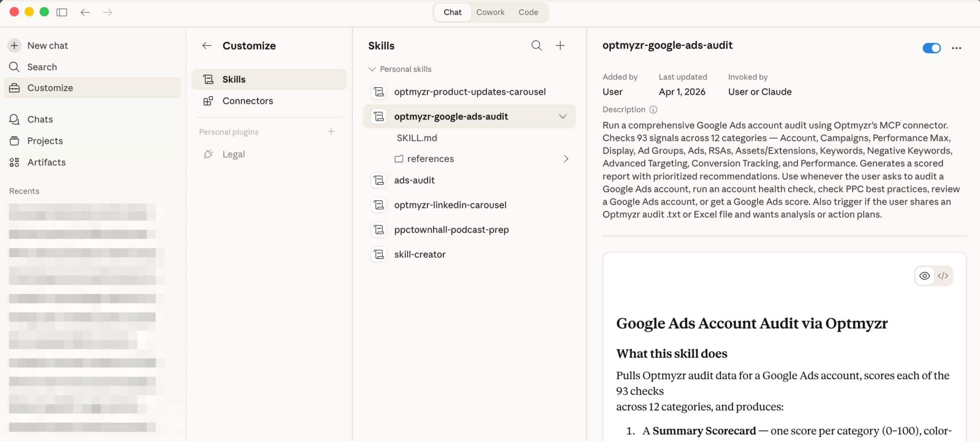
Task: Toggle the sidebar panel icon
Action: coord(62,12)
